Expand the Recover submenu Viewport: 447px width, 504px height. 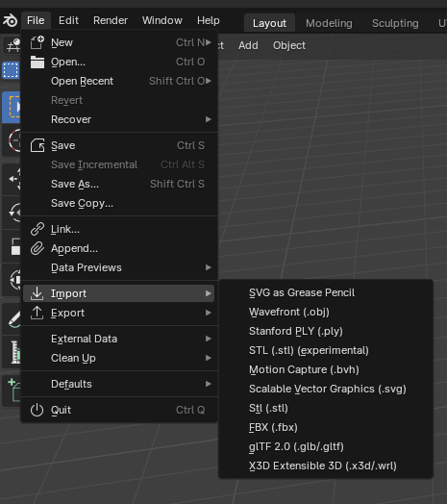point(119,119)
